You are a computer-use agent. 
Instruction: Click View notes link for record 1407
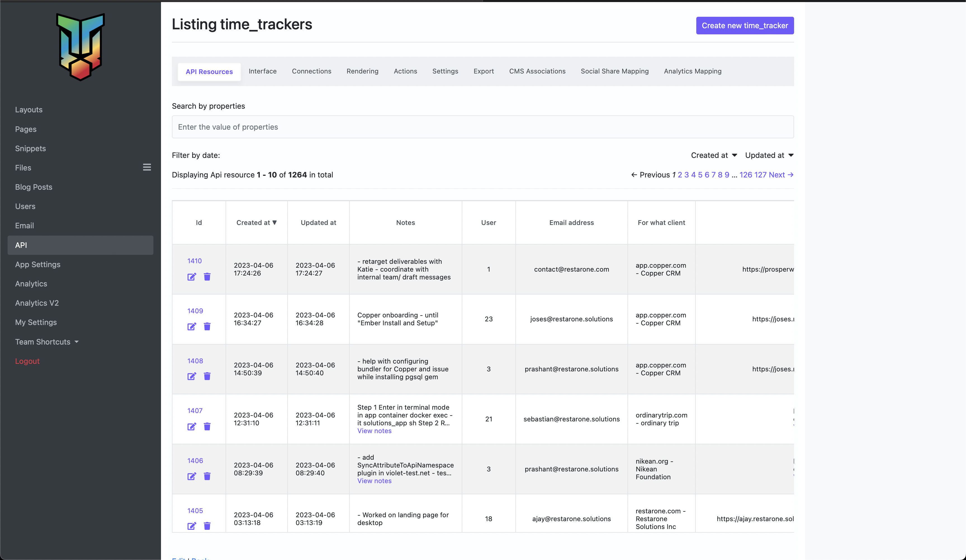[x=374, y=431]
